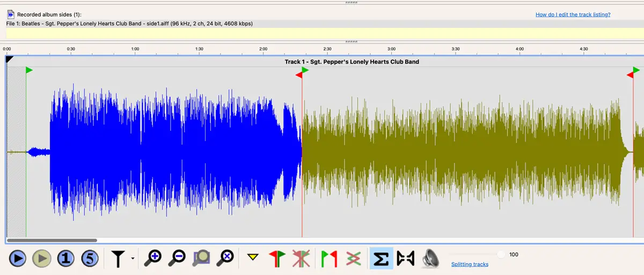Toggle the sigma summed waveform view
Screen dimensions: 644x275
(x=381, y=258)
